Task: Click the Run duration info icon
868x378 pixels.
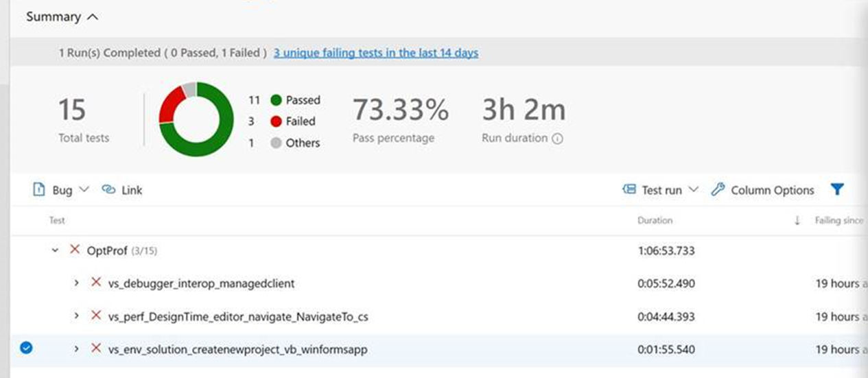Action: (557, 139)
